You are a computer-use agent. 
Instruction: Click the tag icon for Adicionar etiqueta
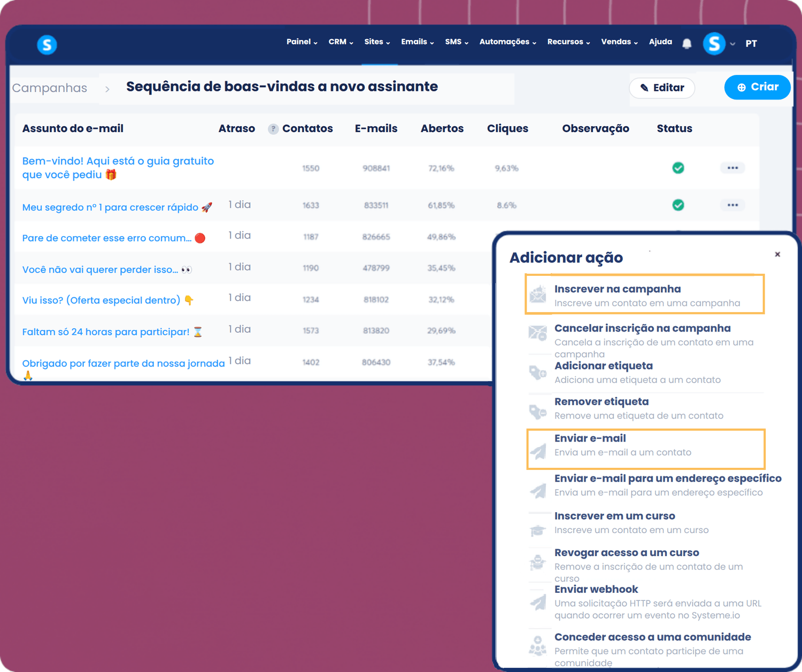tap(538, 373)
